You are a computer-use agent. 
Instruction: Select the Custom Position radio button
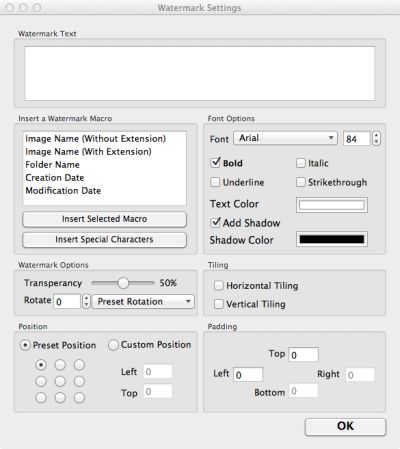click(113, 345)
